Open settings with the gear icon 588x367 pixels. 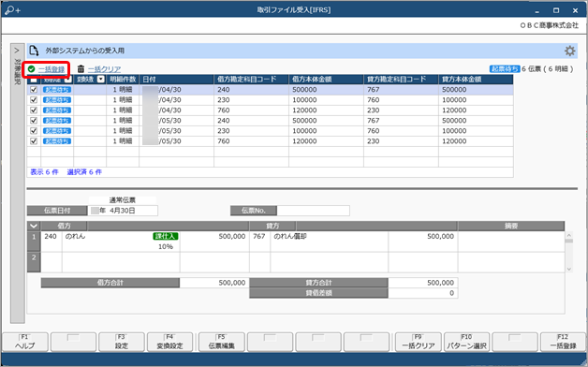pos(569,51)
